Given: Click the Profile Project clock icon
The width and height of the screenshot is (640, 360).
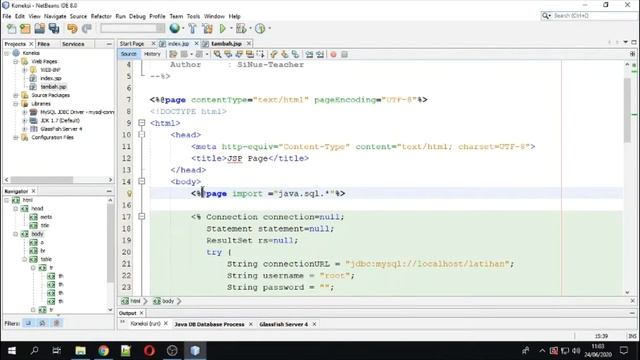Looking at the screenshot, I should [x=260, y=28].
